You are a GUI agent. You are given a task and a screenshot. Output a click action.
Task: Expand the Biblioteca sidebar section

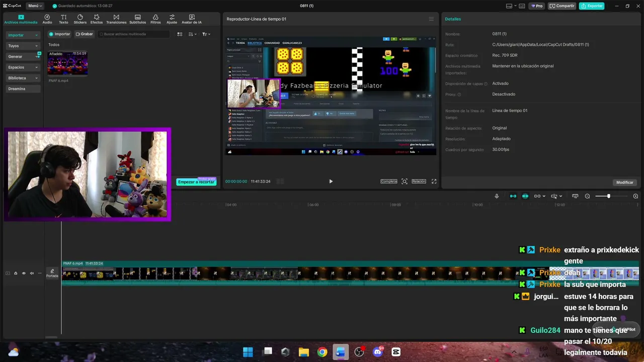(23, 78)
